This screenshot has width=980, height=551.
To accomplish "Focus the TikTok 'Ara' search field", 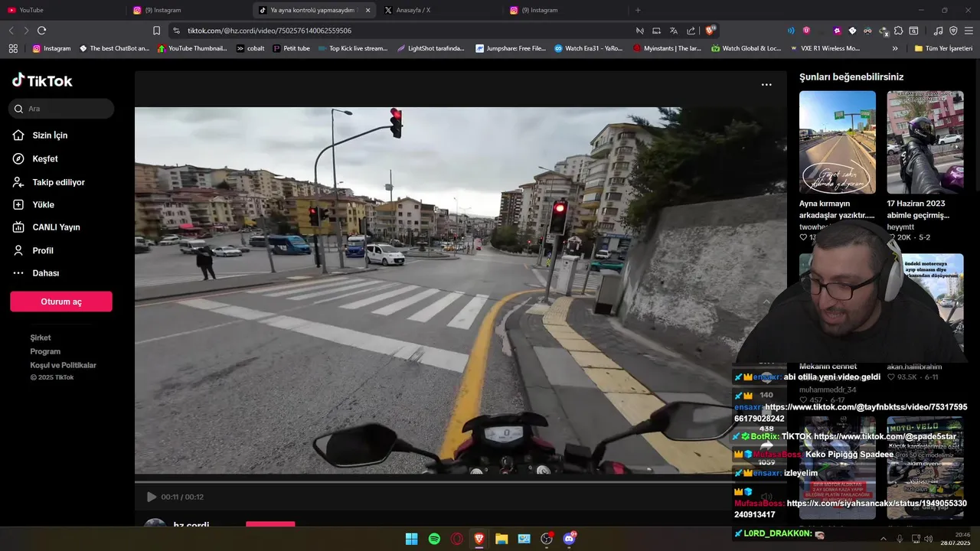I will [x=62, y=109].
